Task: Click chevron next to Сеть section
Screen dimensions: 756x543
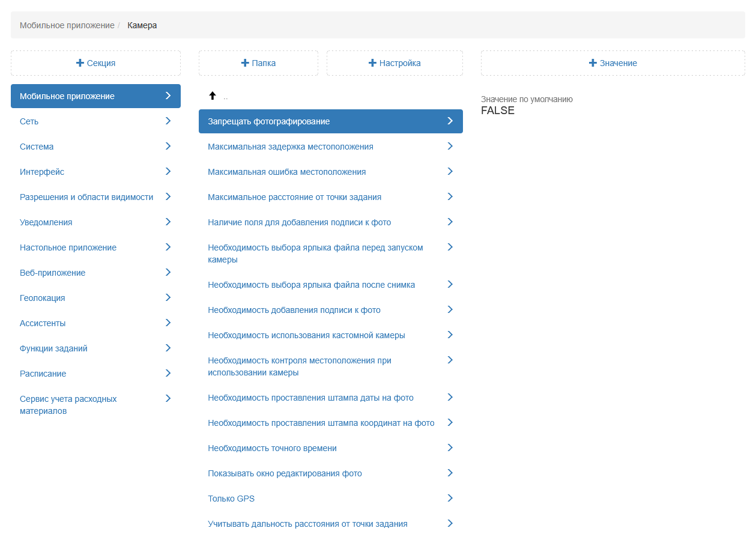Action: click(x=168, y=121)
